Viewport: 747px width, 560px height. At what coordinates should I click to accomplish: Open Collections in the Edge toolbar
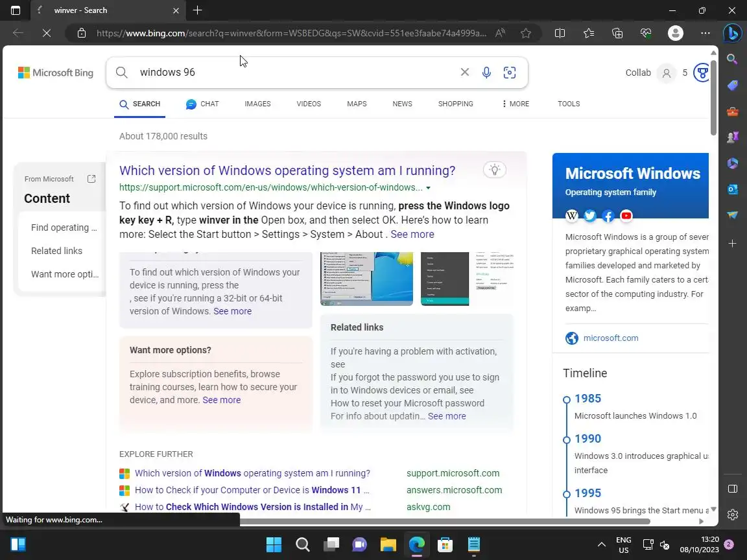(617, 33)
